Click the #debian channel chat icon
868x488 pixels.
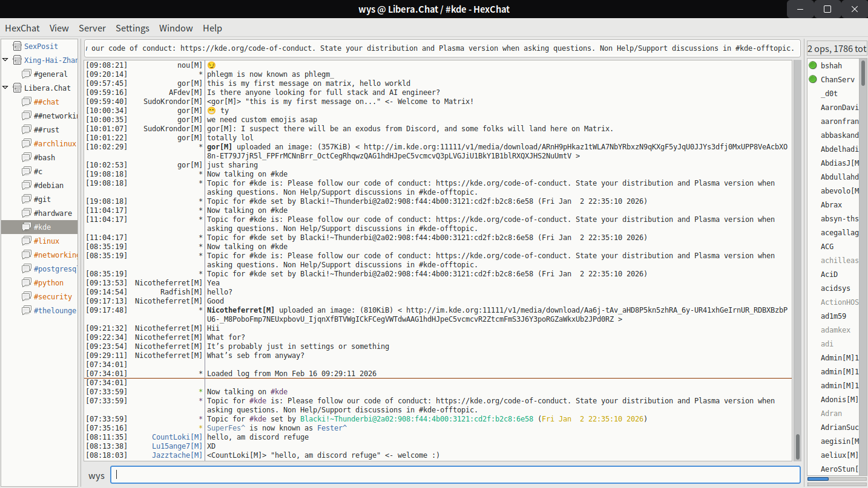click(26, 185)
